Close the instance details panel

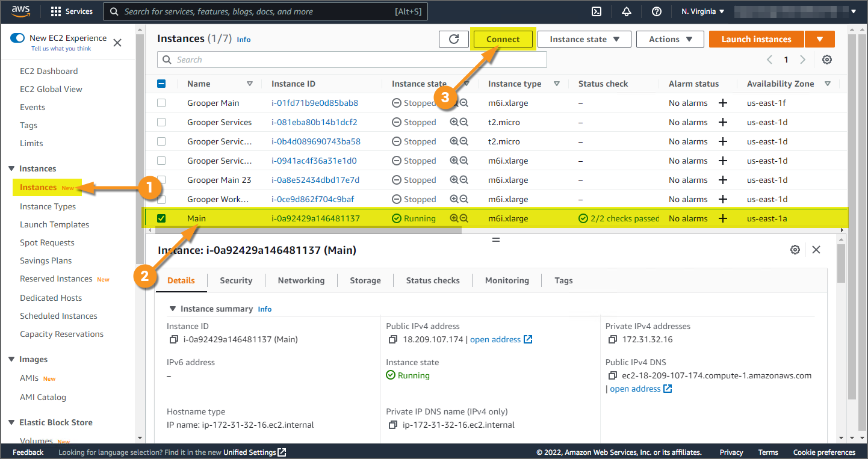(816, 250)
